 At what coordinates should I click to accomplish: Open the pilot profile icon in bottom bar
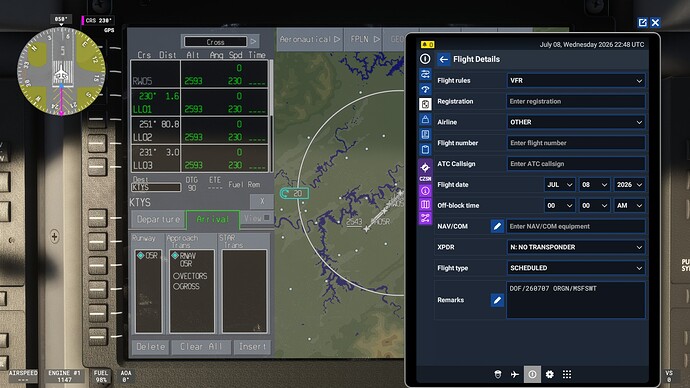498,374
